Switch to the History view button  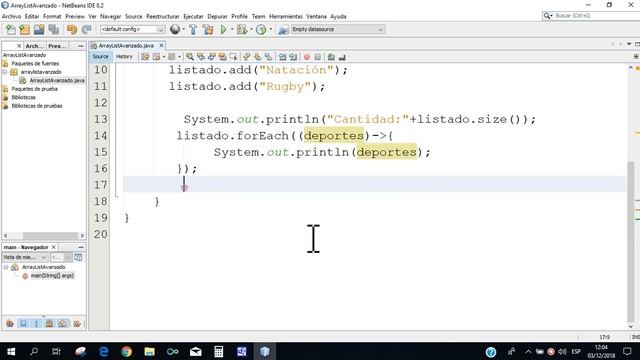(x=124, y=57)
